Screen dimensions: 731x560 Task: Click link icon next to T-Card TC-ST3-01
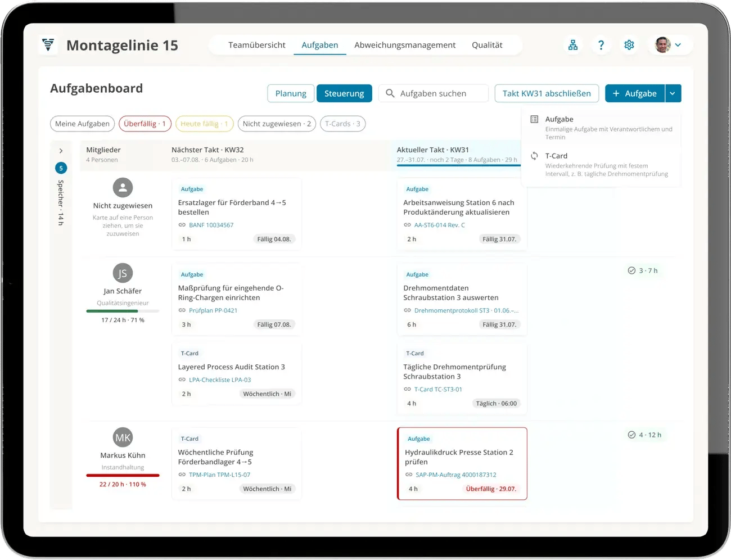coord(407,389)
